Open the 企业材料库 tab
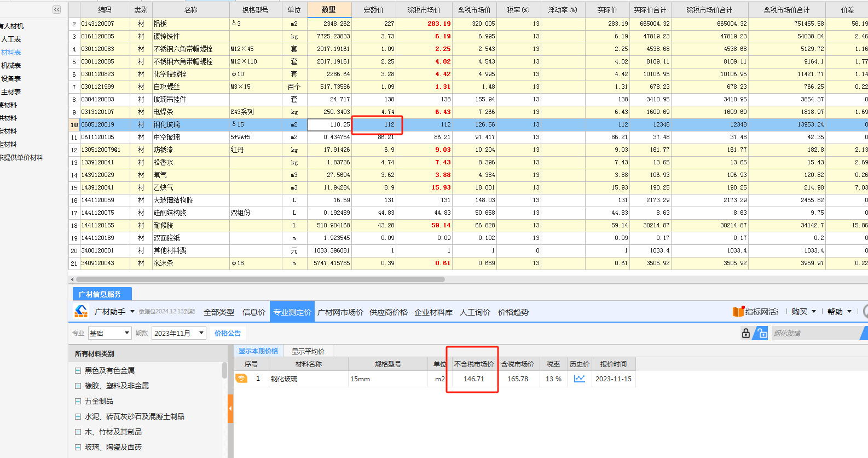 tap(433, 312)
